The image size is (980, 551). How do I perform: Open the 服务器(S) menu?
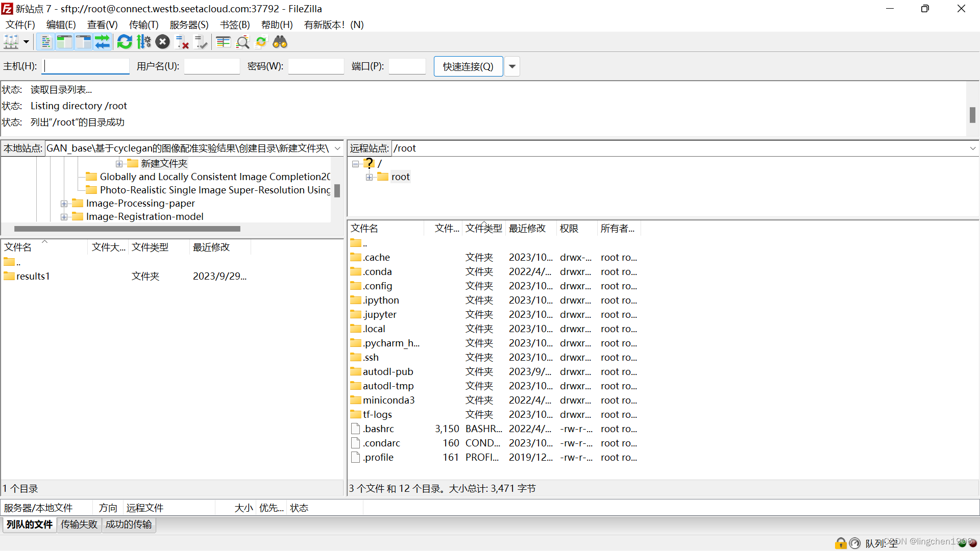pyautogui.click(x=189, y=24)
